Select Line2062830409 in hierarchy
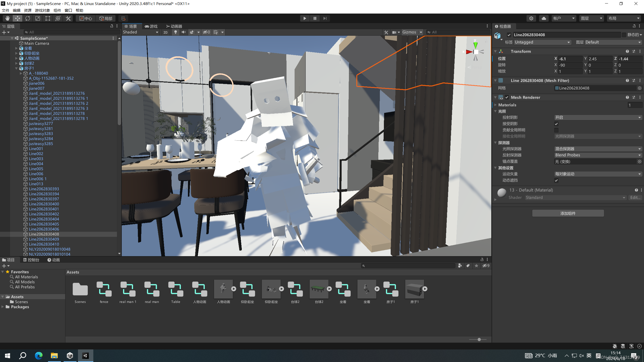644x362 pixels. coord(44,239)
